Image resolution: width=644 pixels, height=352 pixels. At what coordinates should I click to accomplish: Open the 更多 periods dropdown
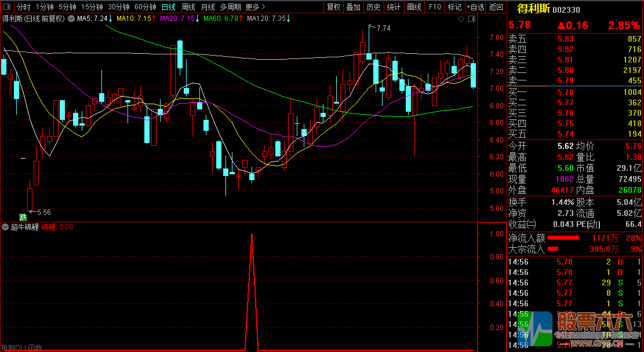pyautogui.click(x=255, y=7)
